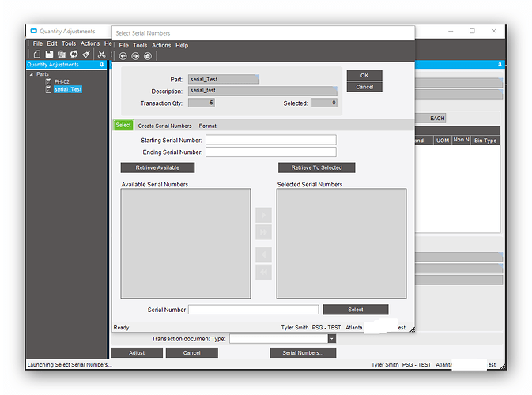This screenshot has width=532, height=395.
Task: Click the pin icon on Quantity Adjustments tree panel
Action: (101, 65)
